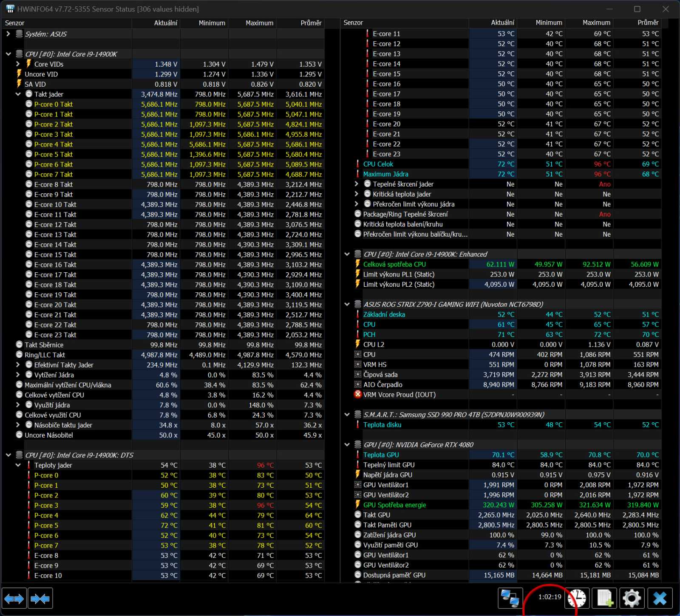Collapse the S.M.A.R.T. Samsung SSD group
Screen dimensions: 680x616
[x=347, y=415]
